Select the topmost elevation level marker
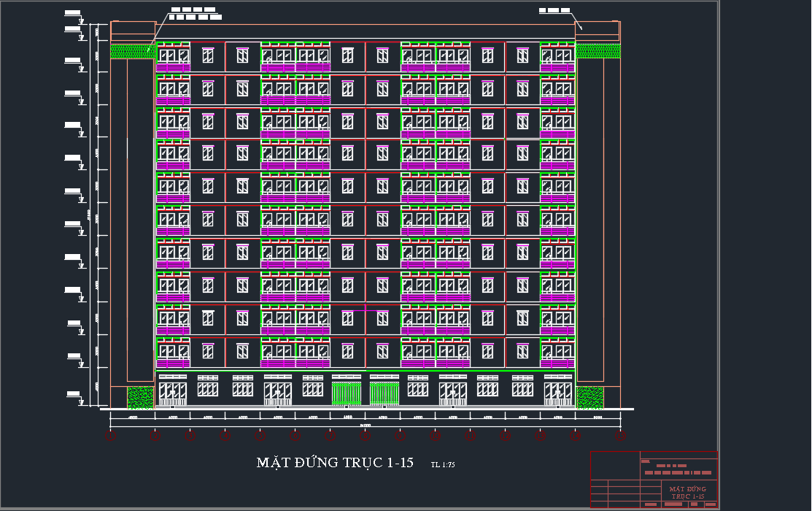812x511 pixels. [73, 13]
